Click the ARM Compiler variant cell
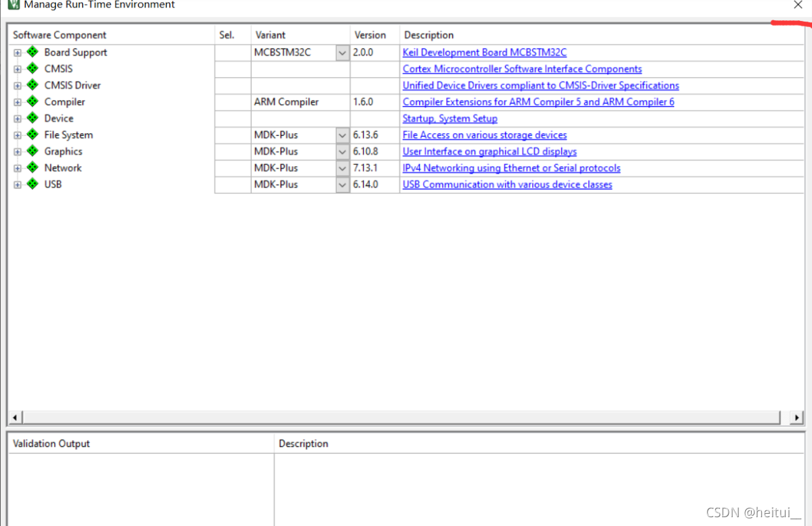Viewport: 812px width, 526px height. tap(300, 102)
